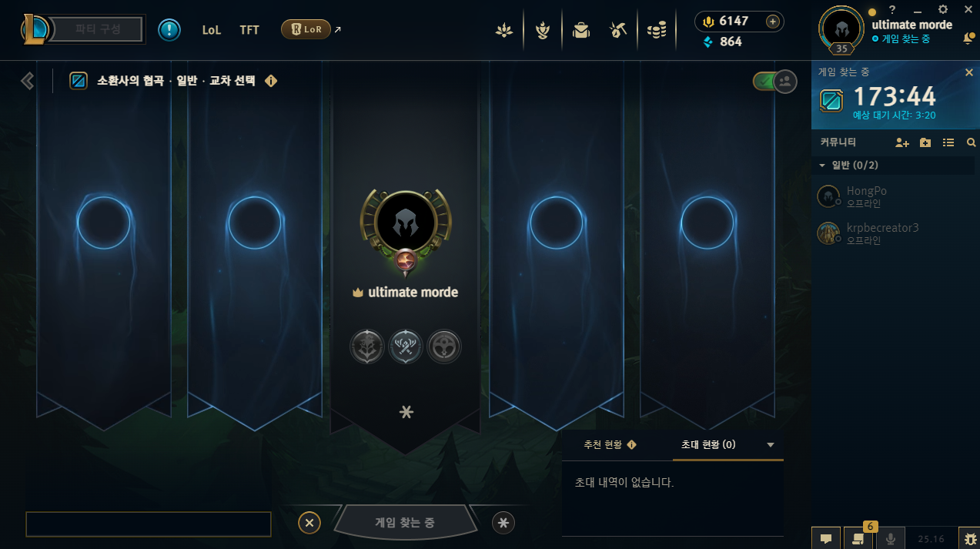Go back using the double chevron arrow
The image size is (980, 549).
click(x=28, y=81)
